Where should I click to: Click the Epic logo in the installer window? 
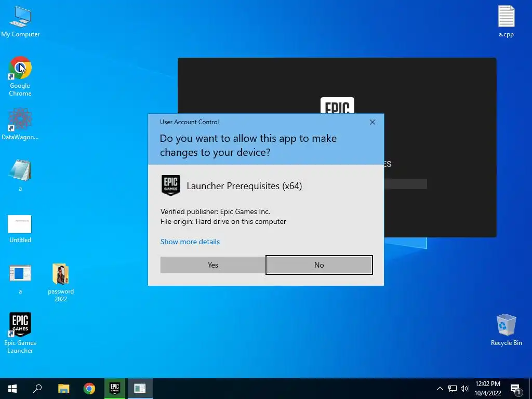coord(337,105)
